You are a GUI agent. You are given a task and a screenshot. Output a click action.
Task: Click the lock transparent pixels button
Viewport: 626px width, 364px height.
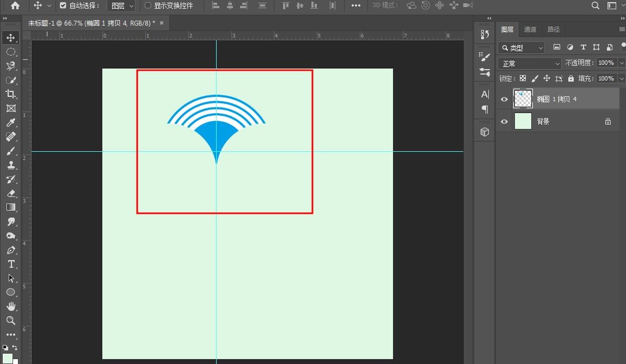(522, 78)
